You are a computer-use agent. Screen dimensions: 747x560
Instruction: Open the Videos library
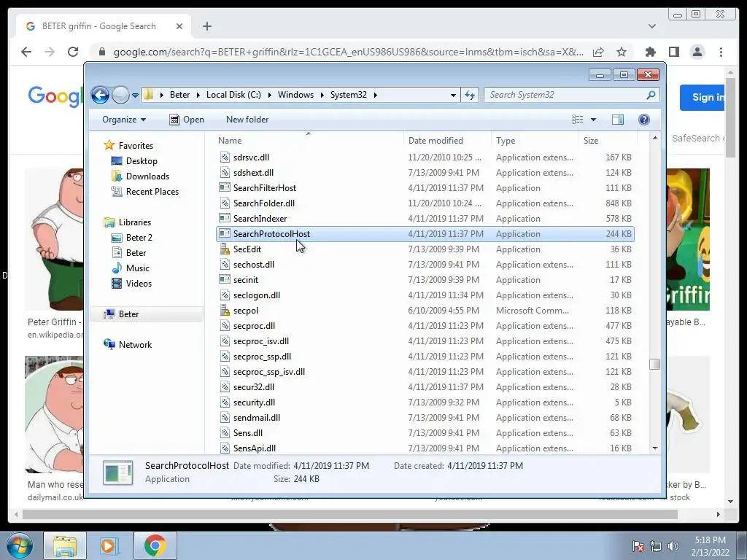[139, 284]
